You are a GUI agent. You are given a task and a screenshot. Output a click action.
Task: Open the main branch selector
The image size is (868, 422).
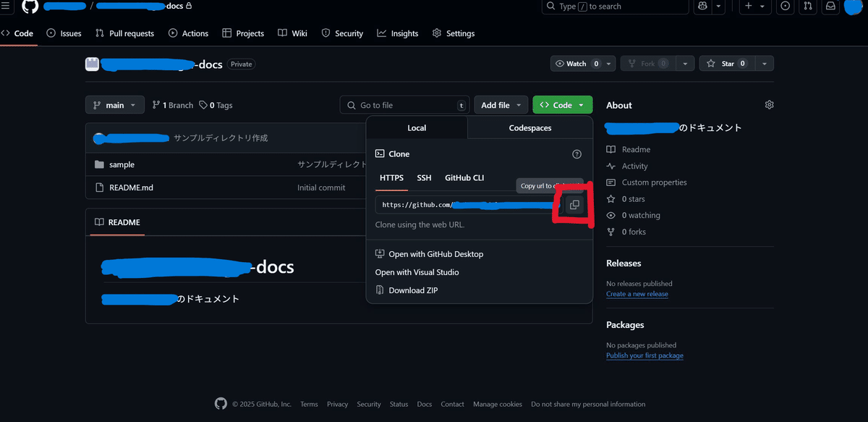pos(115,105)
